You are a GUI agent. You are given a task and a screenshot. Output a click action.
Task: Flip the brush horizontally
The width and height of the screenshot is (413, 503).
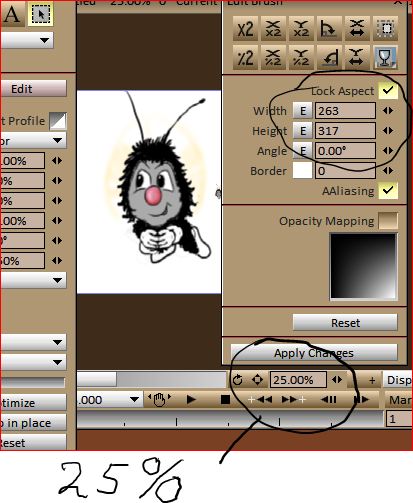[357, 29]
